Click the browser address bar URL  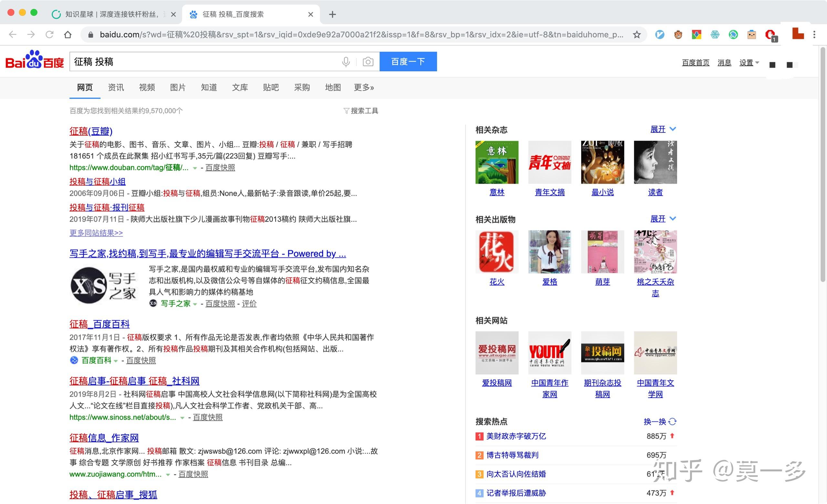pos(361,35)
